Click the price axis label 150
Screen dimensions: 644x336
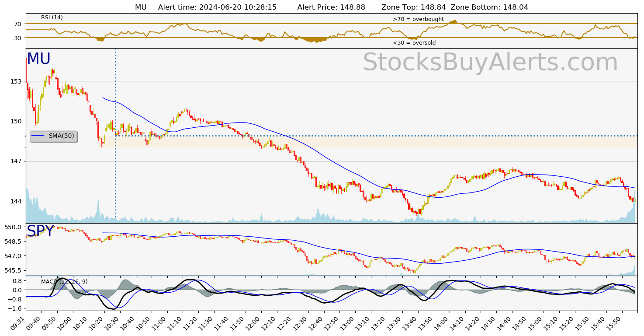[16, 121]
